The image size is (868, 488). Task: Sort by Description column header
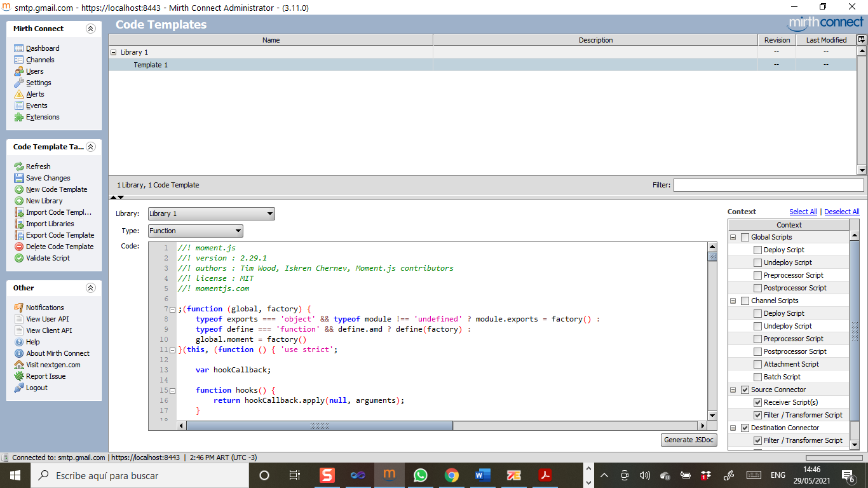tap(595, 40)
